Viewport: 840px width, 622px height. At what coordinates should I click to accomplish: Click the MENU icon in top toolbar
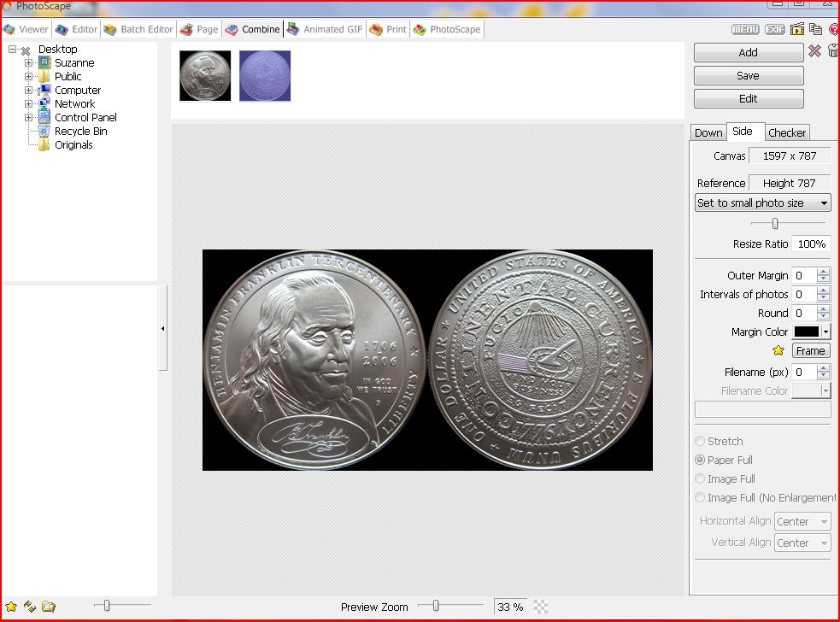click(745, 29)
